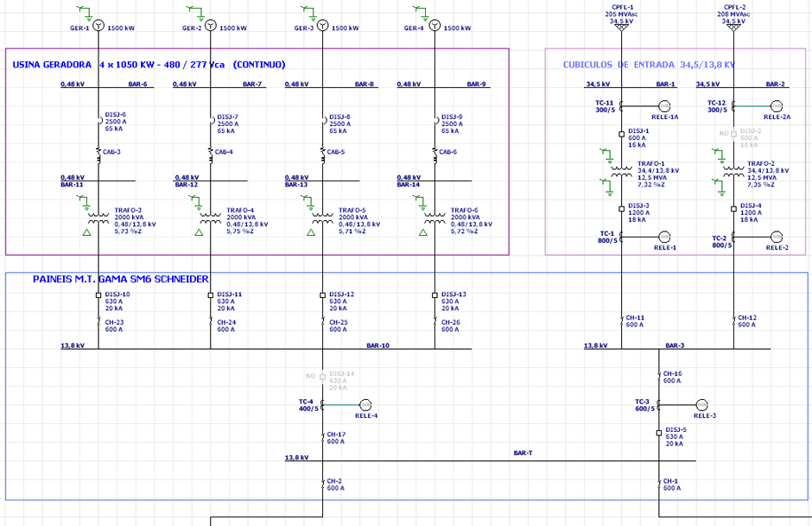Click the RELE-2 relay circle

tap(777, 237)
